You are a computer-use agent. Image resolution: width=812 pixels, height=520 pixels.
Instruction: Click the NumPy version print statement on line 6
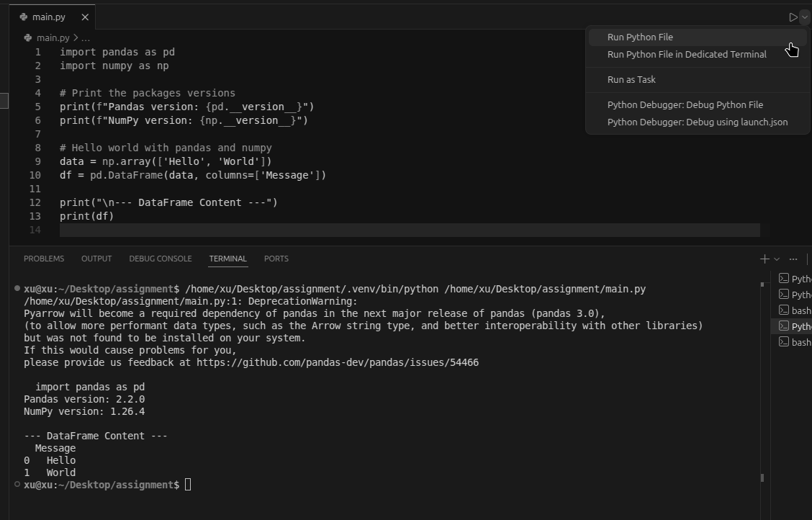point(184,121)
